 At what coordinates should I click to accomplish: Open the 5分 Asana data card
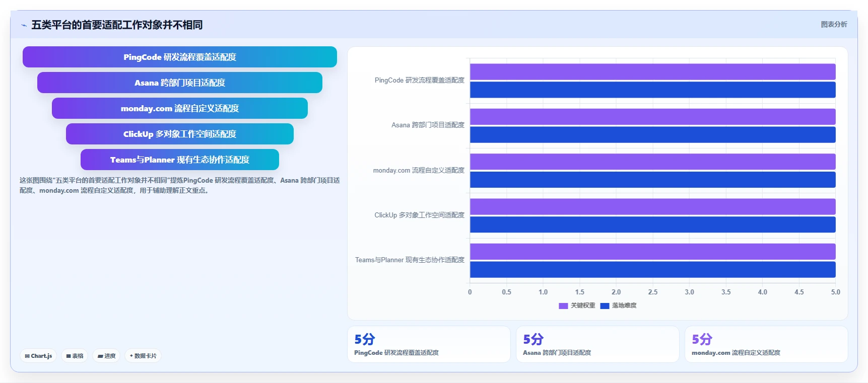point(597,344)
